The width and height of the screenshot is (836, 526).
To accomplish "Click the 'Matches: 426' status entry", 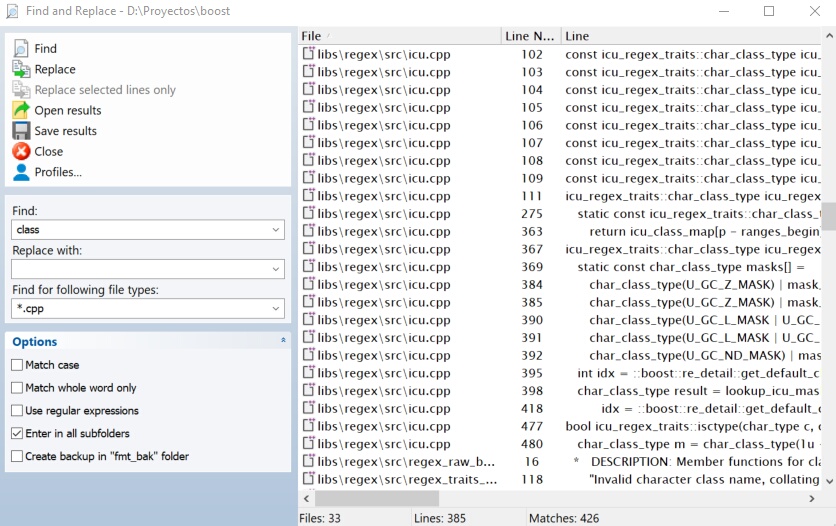I will point(564,518).
